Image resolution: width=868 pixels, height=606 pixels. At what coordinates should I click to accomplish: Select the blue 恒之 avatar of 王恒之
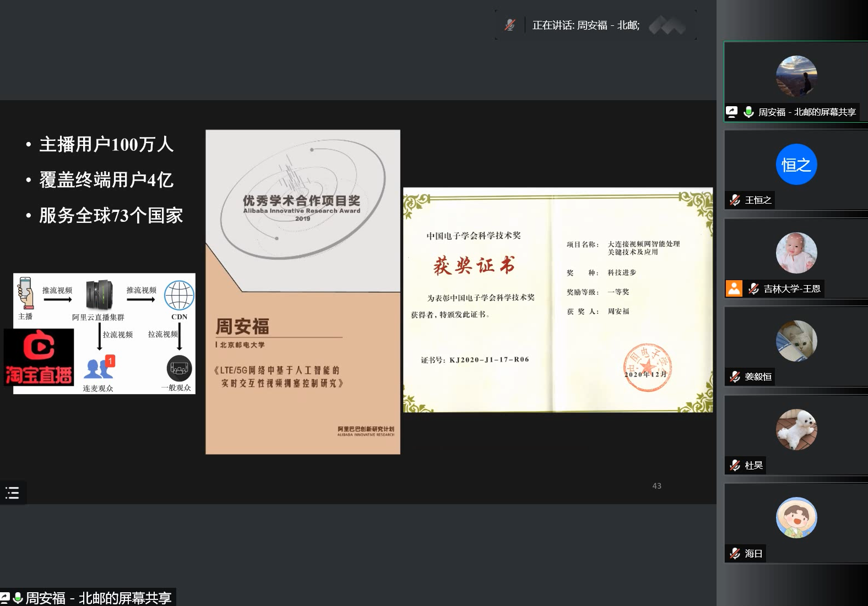(796, 165)
